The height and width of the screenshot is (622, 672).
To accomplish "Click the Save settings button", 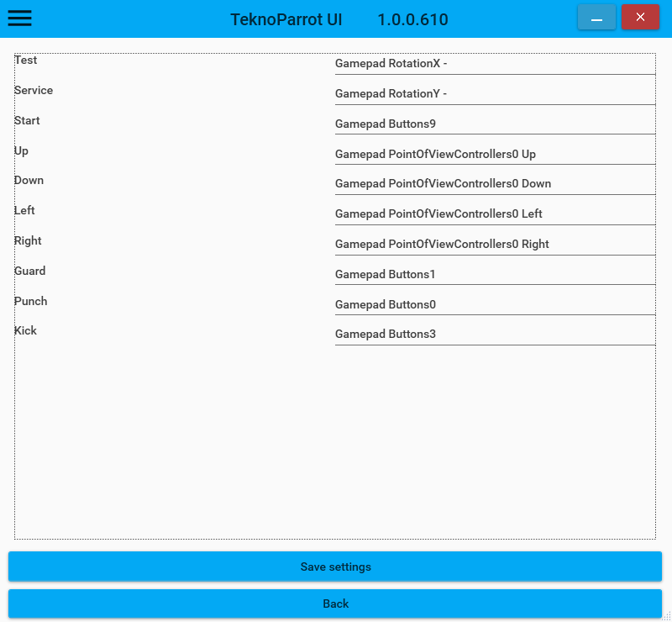I will [x=335, y=567].
